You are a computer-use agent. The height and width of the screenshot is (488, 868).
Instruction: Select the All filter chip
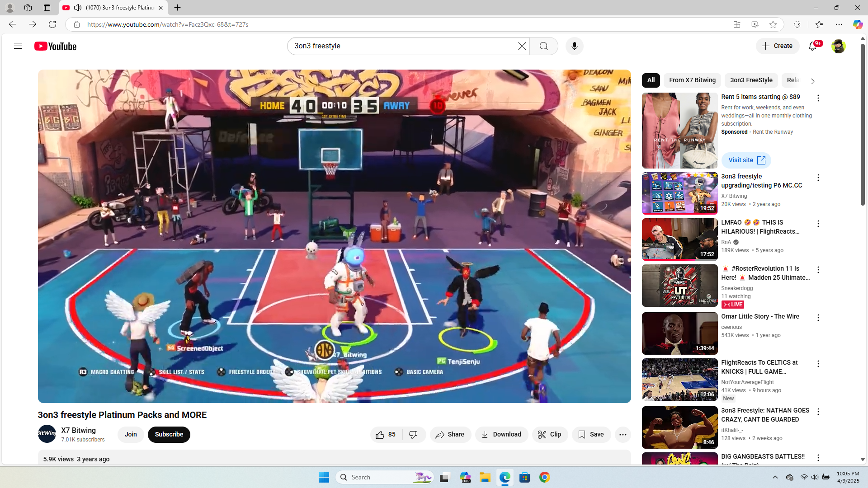tap(651, 80)
